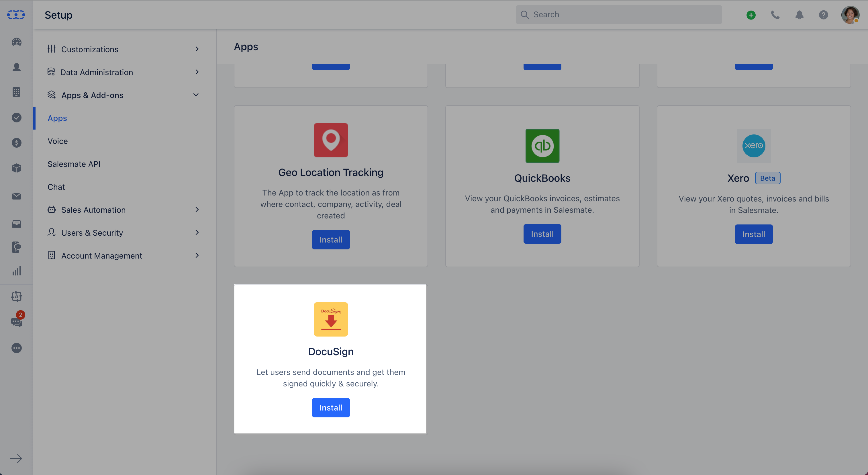Image resolution: width=868 pixels, height=475 pixels.
Task: Click the QuickBooks title text
Action: pyautogui.click(x=542, y=178)
